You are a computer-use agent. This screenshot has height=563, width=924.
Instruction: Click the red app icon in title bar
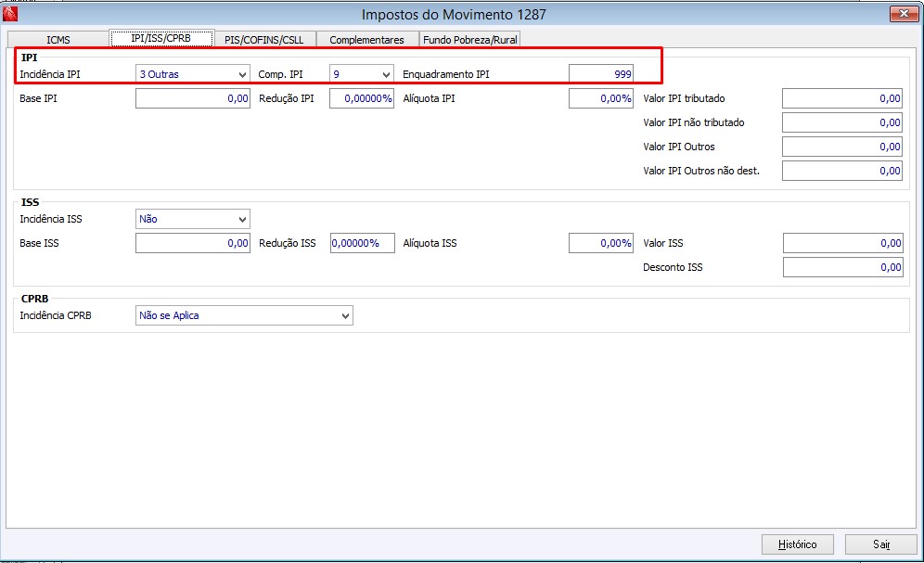(x=10, y=13)
